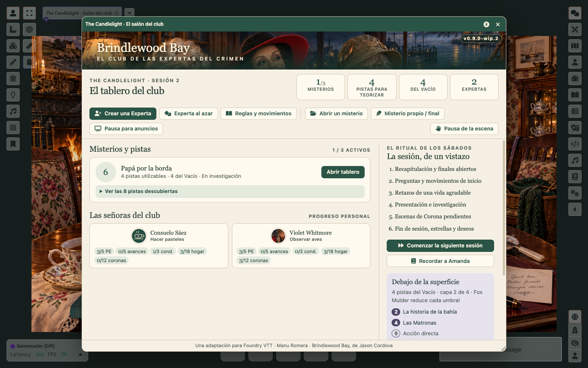
Task: Open 'Reglas y movimientos' book button
Action: click(x=259, y=114)
